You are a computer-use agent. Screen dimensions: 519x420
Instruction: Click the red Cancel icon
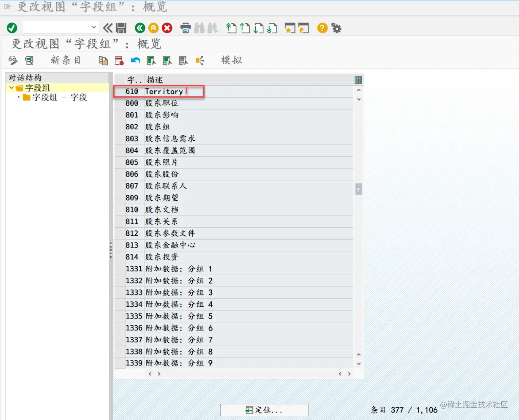tap(167, 28)
